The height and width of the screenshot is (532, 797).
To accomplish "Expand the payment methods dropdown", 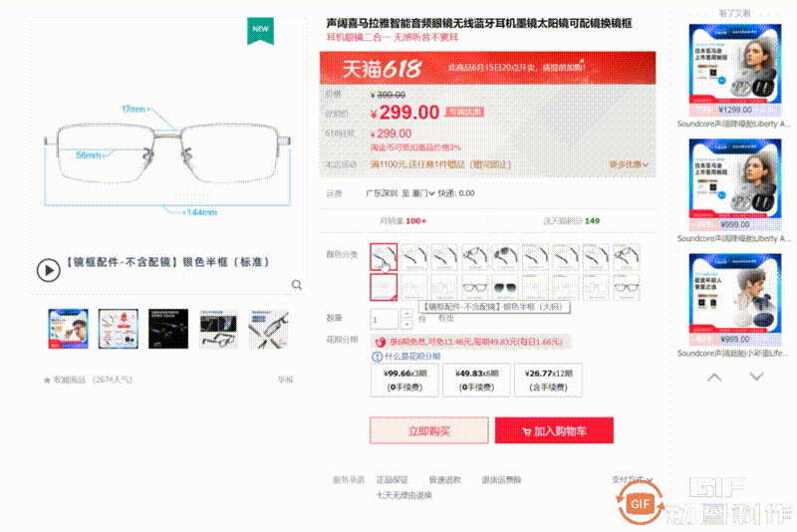I will point(632,479).
